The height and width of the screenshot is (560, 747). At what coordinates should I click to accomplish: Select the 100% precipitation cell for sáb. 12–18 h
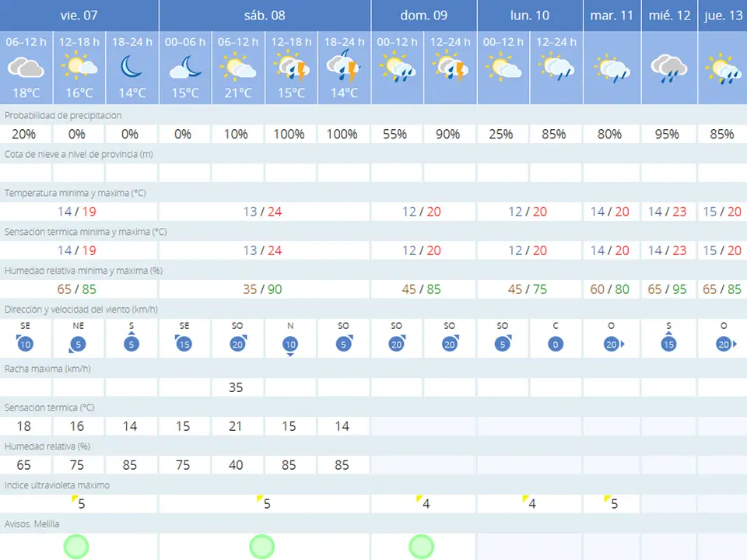point(290,134)
